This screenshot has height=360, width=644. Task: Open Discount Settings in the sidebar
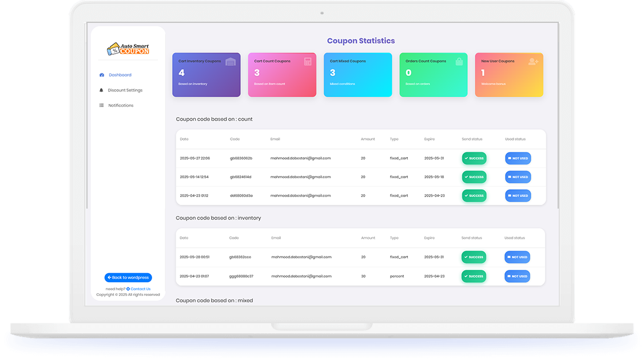125,90
